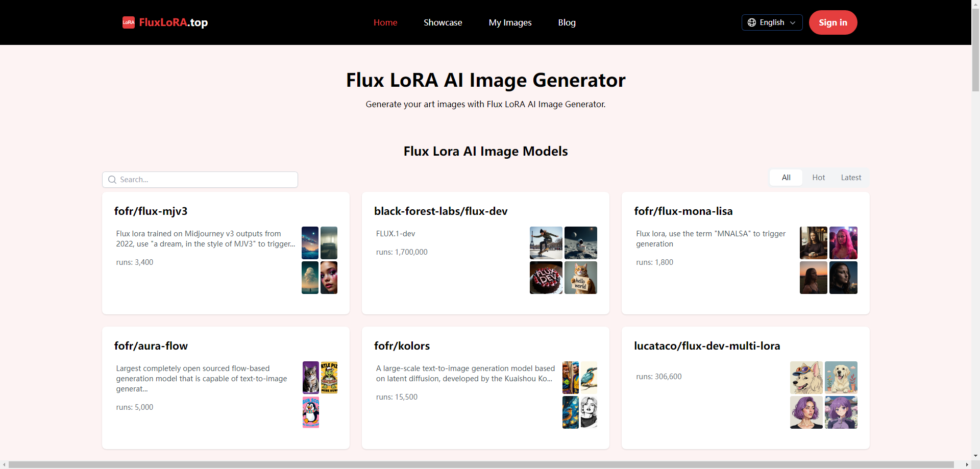Open the black-forest-labs/flux-dev model title
980x469 pixels.
point(441,211)
